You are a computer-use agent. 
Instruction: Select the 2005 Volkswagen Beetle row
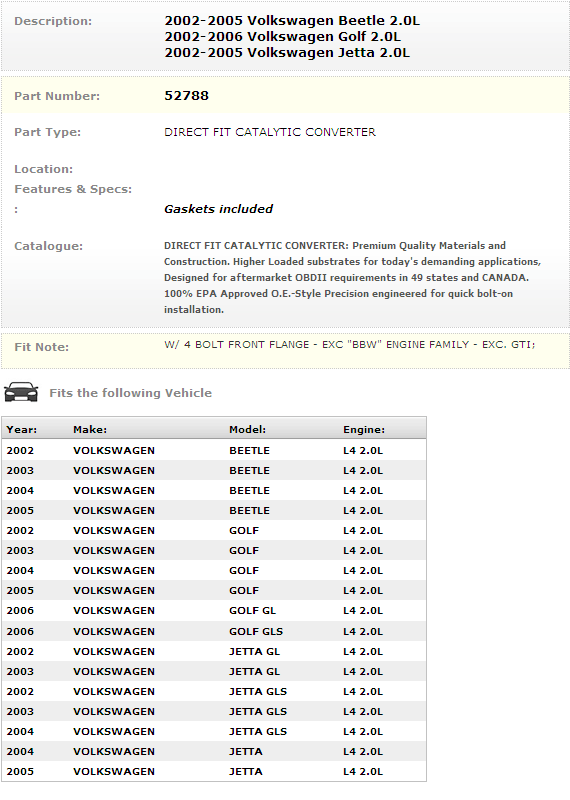tap(214, 510)
